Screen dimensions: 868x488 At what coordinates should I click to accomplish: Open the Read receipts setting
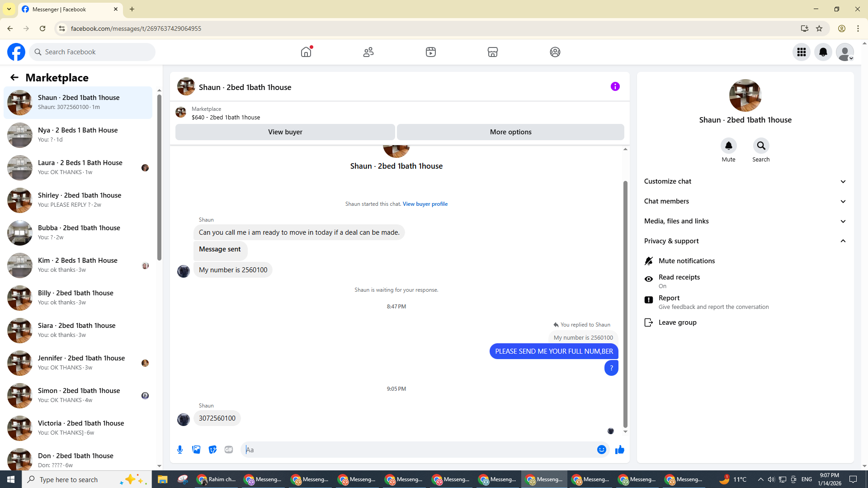pyautogui.click(x=745, y=281)
